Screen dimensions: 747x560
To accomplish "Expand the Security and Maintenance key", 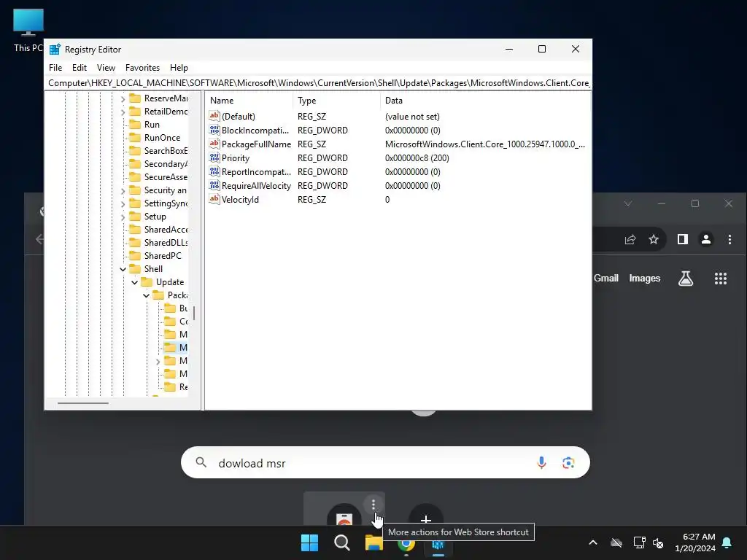I will (123, 190).
